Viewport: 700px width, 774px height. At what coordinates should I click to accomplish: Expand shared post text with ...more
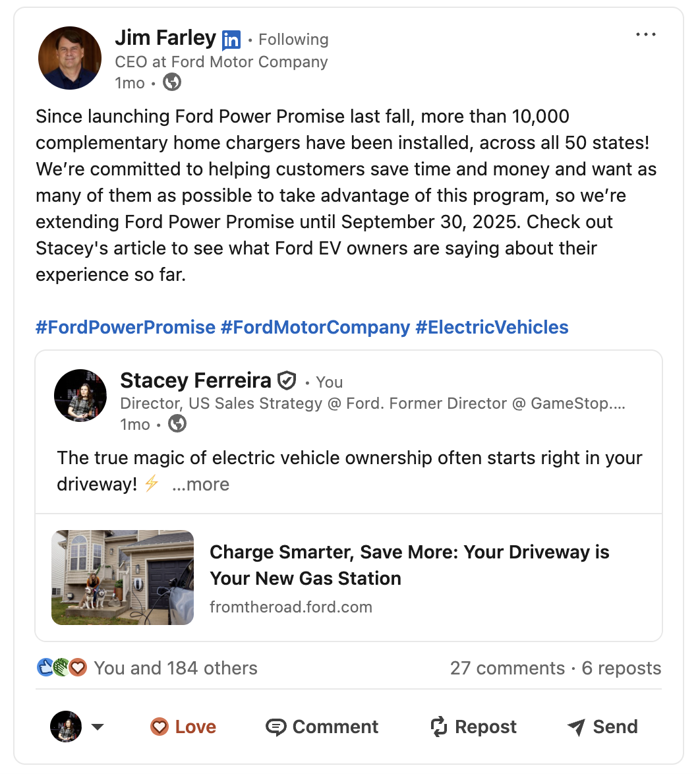click(200, 484)
